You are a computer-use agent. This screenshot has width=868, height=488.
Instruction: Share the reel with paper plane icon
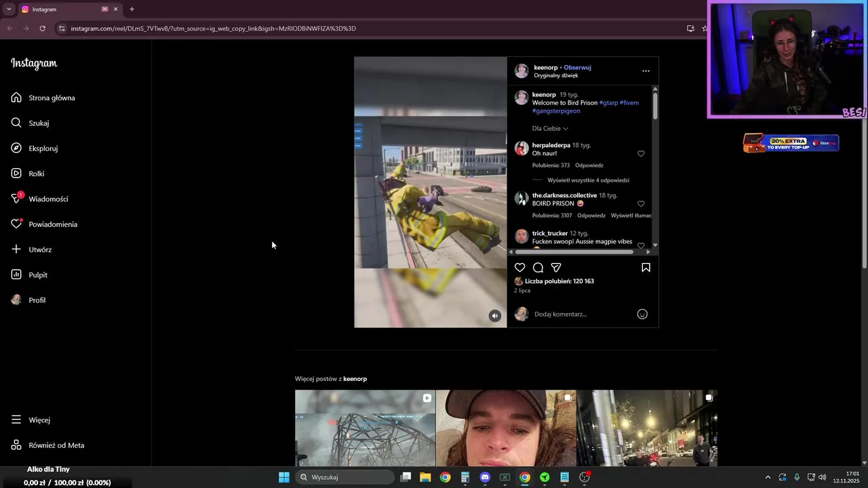556,268
